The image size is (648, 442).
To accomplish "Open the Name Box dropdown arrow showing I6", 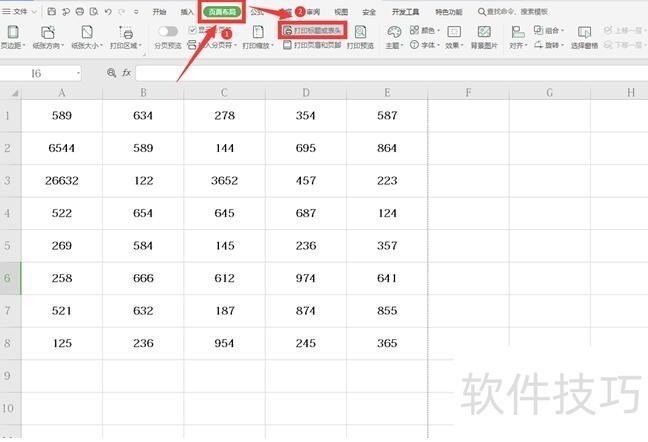I will pyautogui.click(x=78, y=74).
